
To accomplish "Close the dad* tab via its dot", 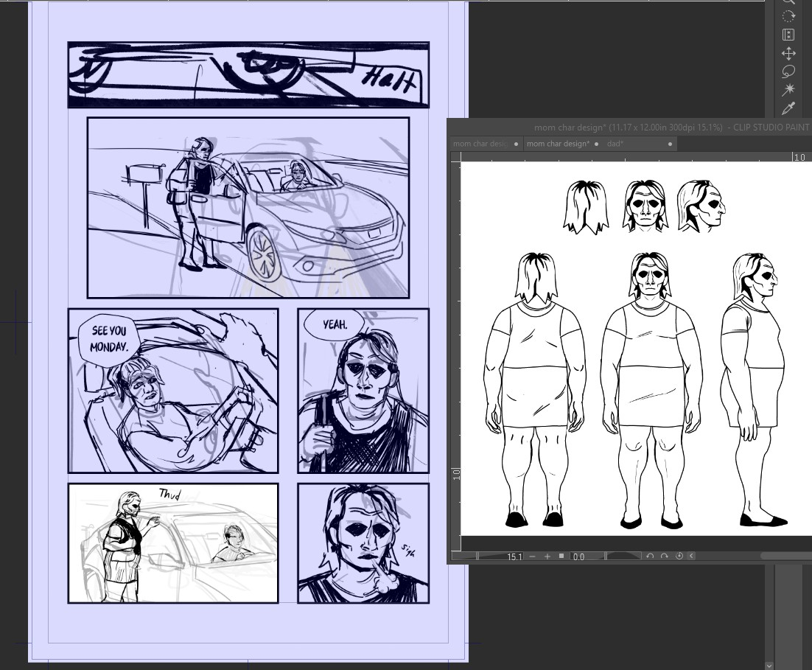I will pyautogui.click(x=670, y=144).
